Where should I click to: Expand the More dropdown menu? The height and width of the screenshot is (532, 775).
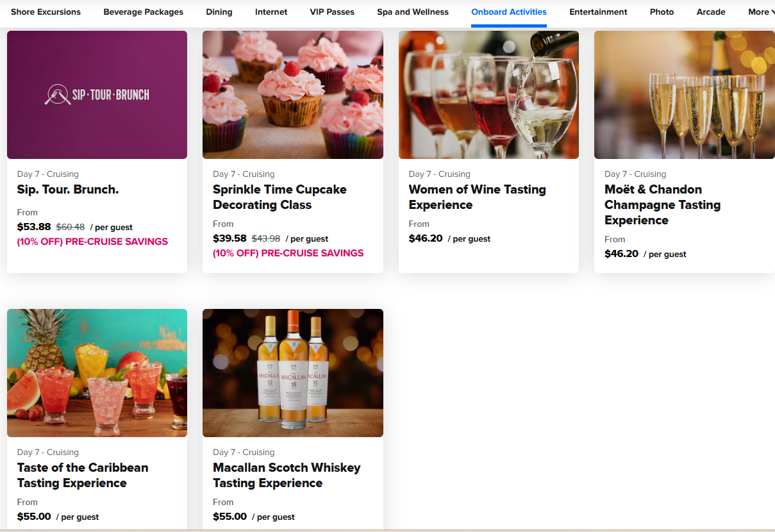click(x=760, y=12)
